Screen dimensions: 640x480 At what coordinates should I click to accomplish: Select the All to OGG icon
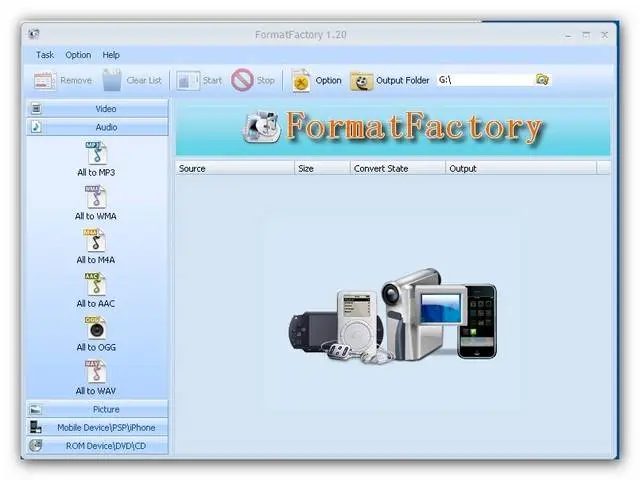[x=96, y=327]
